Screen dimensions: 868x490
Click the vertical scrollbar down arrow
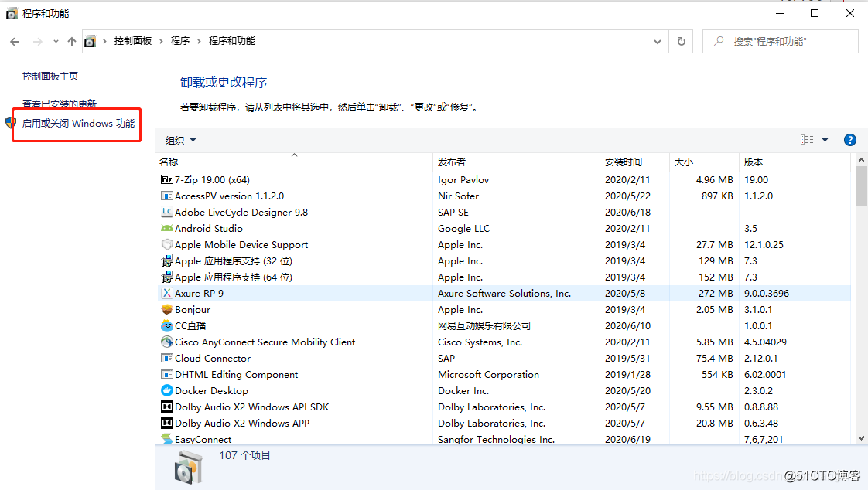861,438
